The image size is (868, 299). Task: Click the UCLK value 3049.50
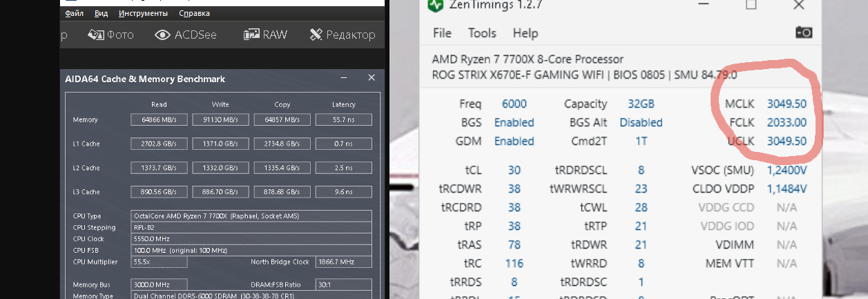click(787, 141)
